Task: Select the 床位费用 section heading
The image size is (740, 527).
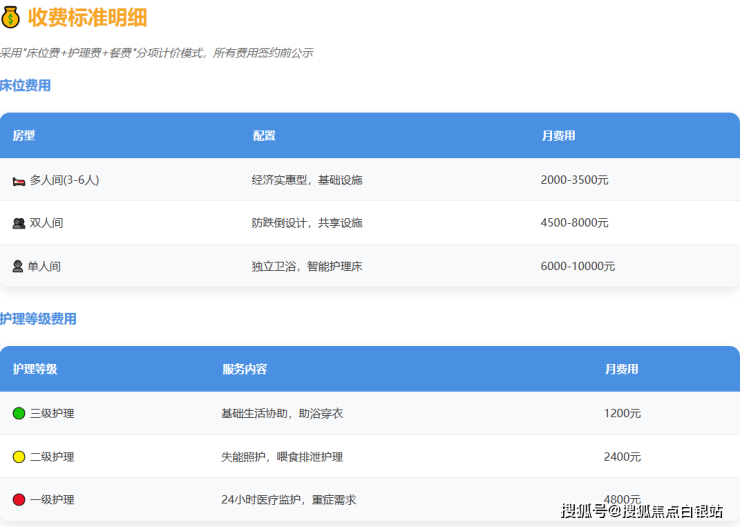Action: tap(25, 86)
